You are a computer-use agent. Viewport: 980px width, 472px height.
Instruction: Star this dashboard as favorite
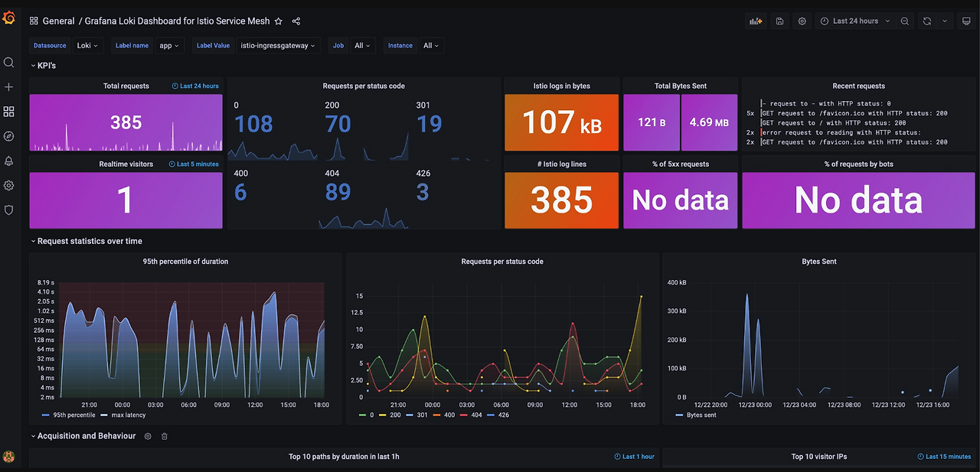coord(279,21)
